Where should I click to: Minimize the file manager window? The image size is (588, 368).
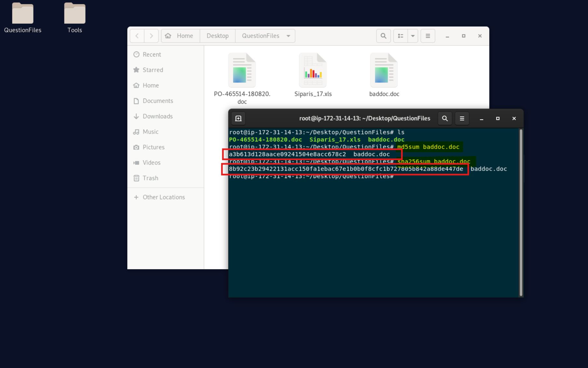pos(447,36)
